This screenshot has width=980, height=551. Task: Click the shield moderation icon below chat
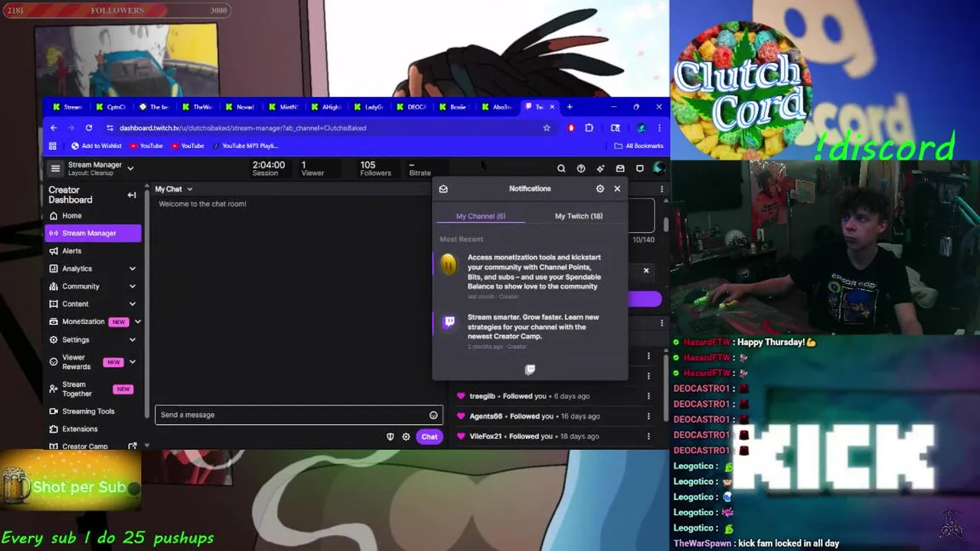tap(390, 437)
